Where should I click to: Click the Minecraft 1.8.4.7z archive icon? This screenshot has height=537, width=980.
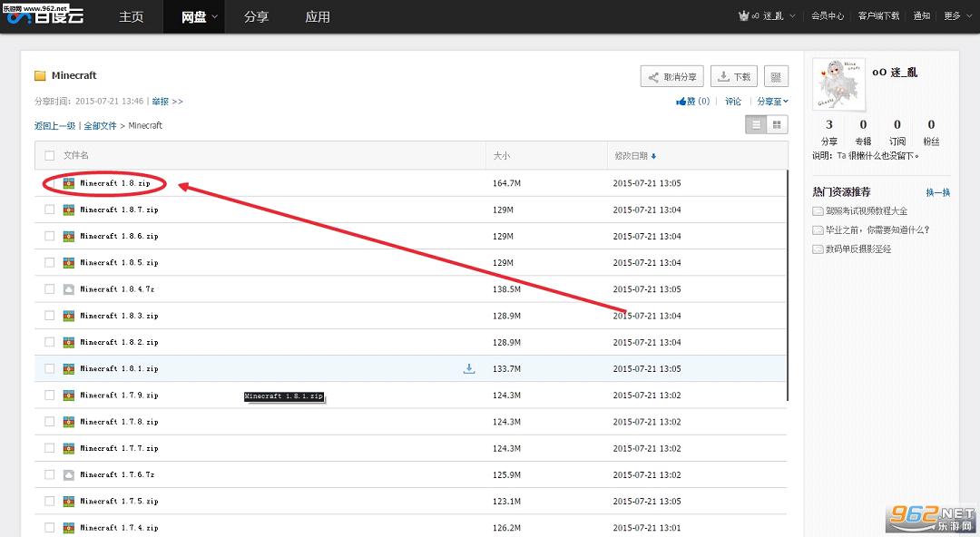pos(69,289)
